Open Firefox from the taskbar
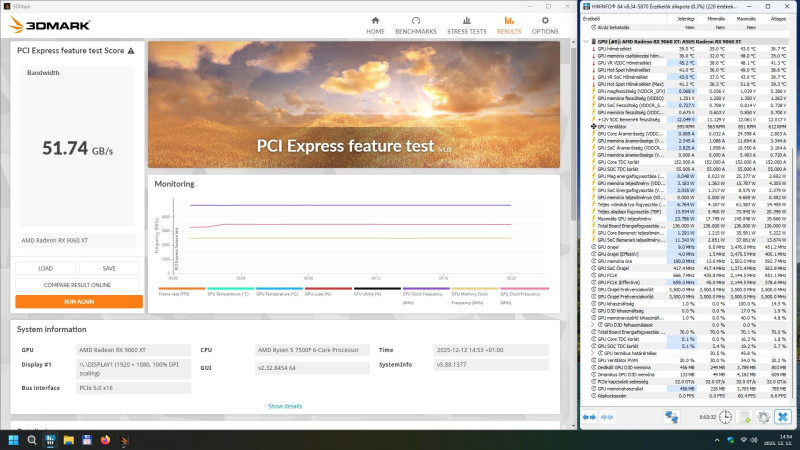This screenshot has height=450, width=800. coord(105,440)
